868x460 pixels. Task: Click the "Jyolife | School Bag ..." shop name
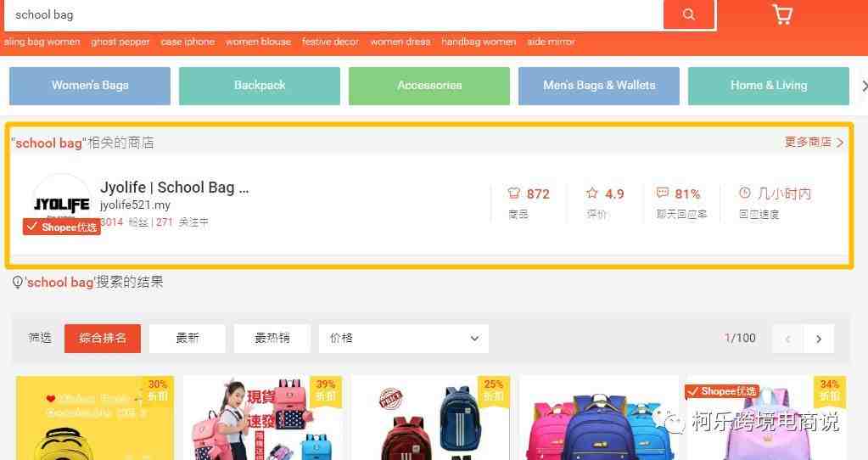coord(175,188)
